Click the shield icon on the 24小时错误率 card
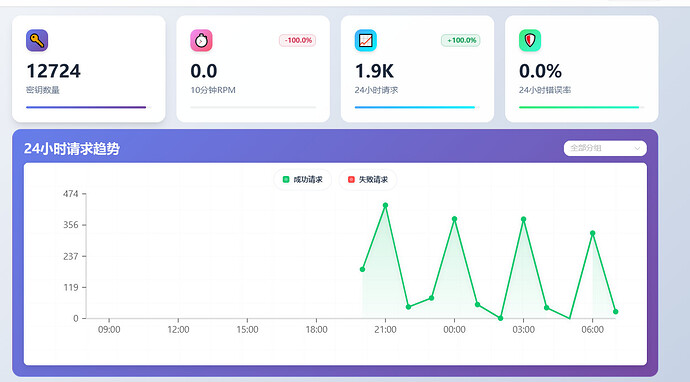 coord(530,40)
